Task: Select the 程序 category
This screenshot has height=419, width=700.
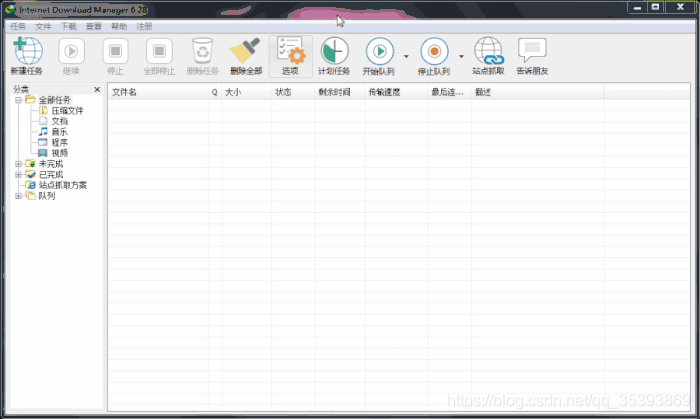Action: [x=60, y=143]
